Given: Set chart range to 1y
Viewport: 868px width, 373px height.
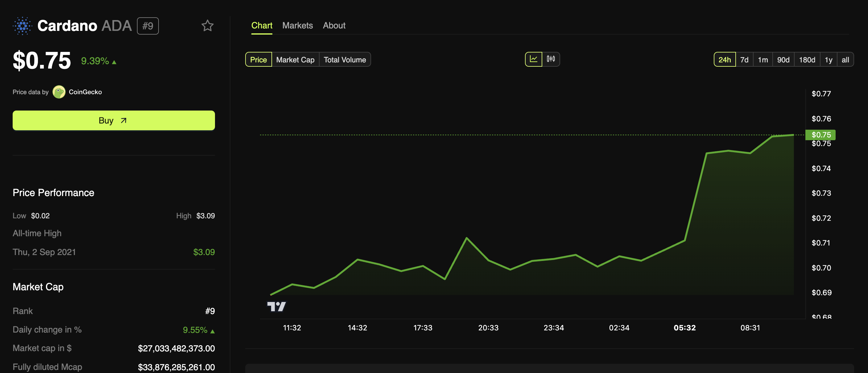Looking at the screenshot, I should pyautogui.click(x=828, y=60).
